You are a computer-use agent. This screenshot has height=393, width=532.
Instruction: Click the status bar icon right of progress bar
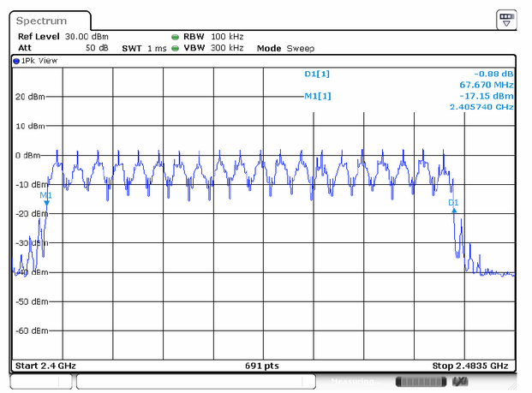460,380
